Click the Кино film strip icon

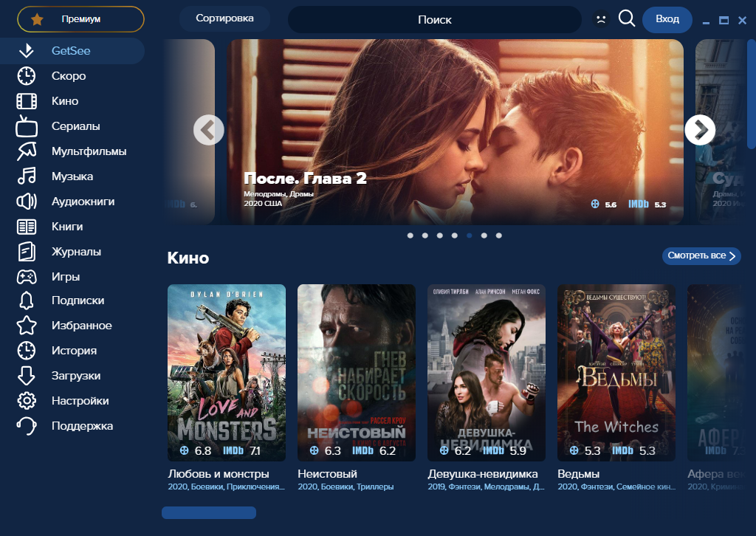point(27,101)
